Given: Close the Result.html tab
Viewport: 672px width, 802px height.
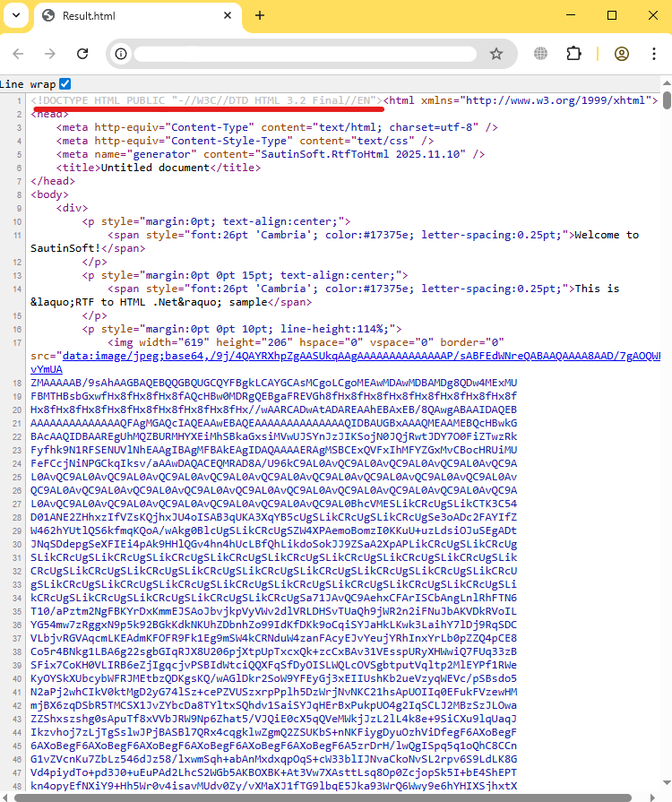Looking at the screenshot, I should (x=228, y=16).
